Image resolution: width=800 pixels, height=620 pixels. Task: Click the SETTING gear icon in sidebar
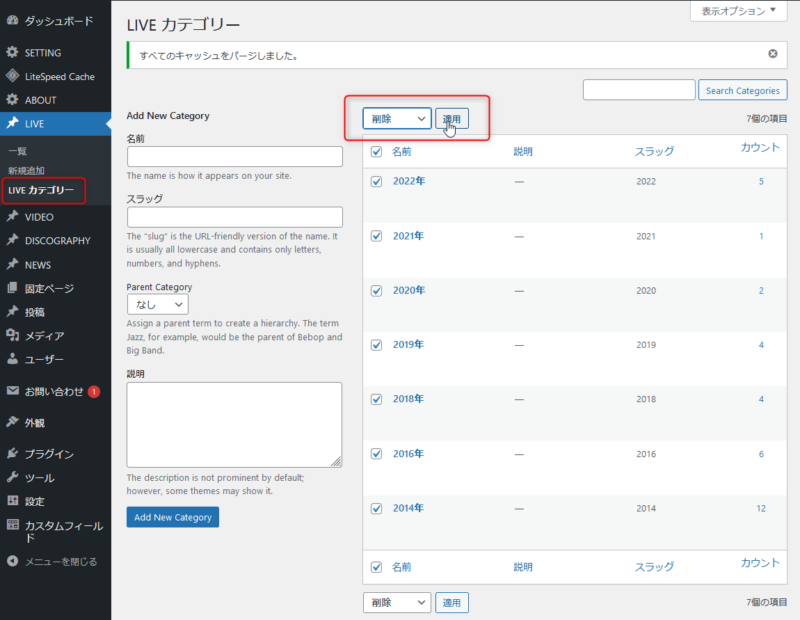pos(12,52)
